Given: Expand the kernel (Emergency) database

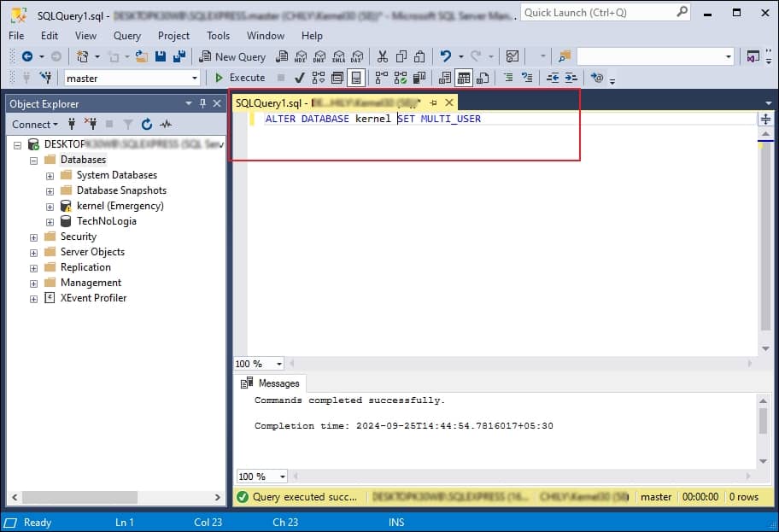Looking at the screenshot, I should [x=50, y=207].
